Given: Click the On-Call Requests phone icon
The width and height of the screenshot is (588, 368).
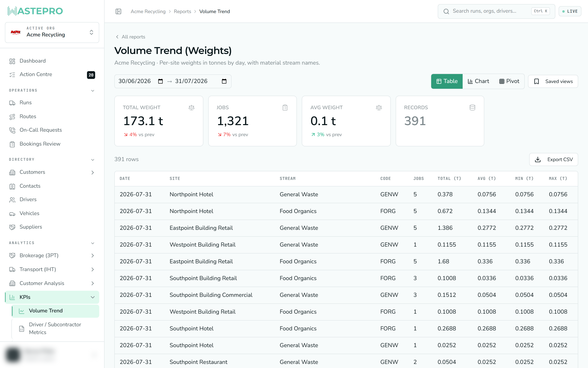Looking at the screenshot, I should pos(12,130).
